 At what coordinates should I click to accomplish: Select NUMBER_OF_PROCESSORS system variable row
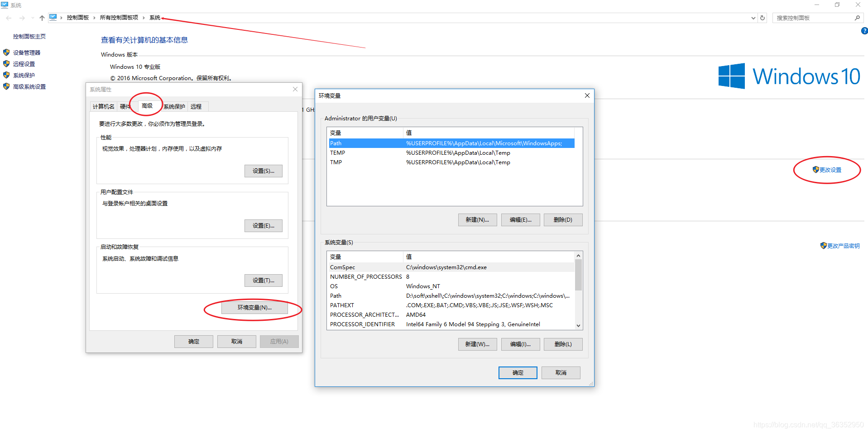coord(451,277)
